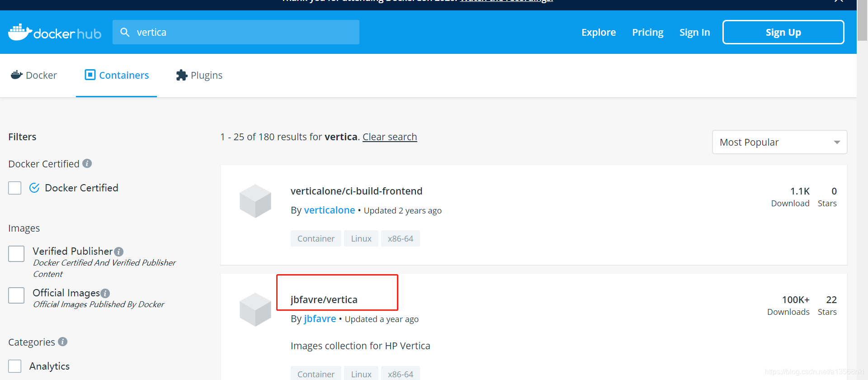868x380 pixels.
Task: Click the '22' stars count
Action: (831, 300)
